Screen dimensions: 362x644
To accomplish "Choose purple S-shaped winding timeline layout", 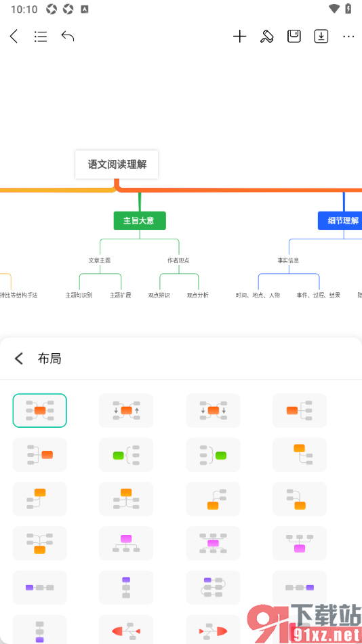I will [213, 588].
